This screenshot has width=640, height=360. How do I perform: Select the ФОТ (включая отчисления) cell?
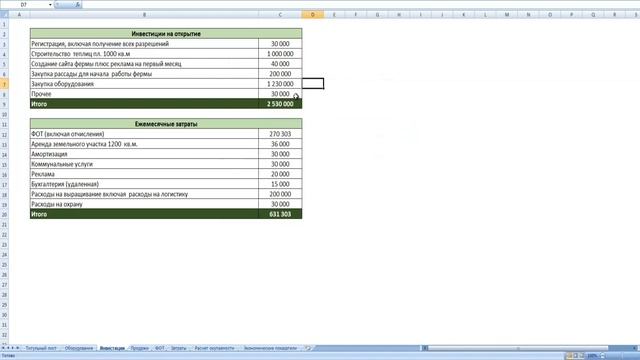[144, 134]
